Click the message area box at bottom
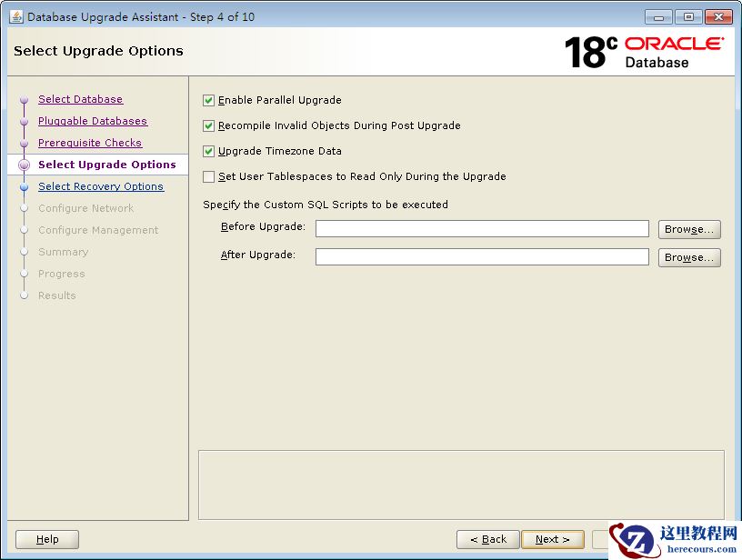The height and width of the screenshot is (560, 742). coord(461,485)
